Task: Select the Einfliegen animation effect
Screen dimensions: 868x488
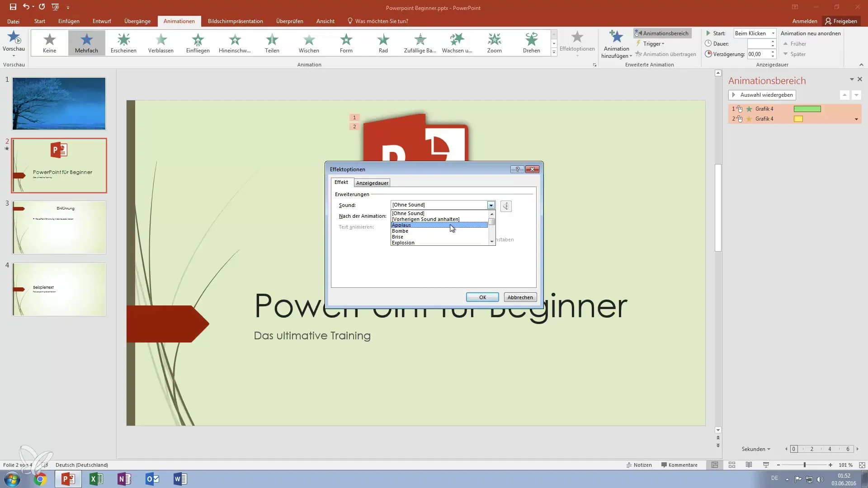Action: 198,43
